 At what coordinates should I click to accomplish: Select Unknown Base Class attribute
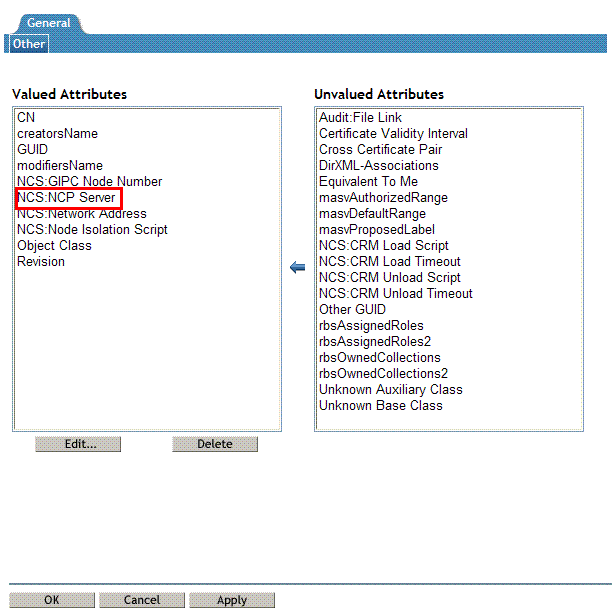pyautogui.click(x=380, y=406)
